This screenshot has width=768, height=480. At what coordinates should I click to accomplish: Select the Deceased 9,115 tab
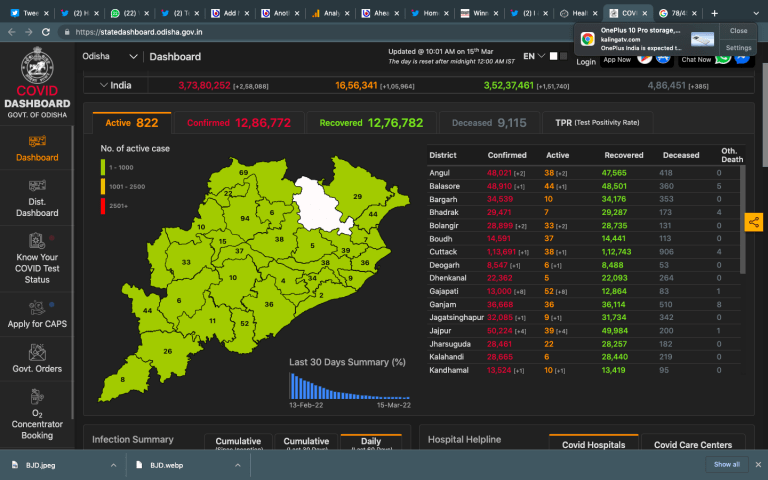(489, 123)
